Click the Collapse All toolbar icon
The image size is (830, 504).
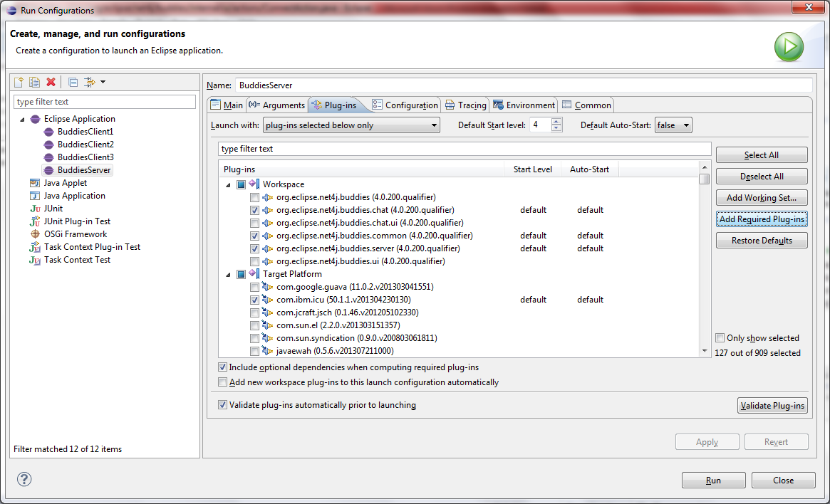(x=73, y=82)
